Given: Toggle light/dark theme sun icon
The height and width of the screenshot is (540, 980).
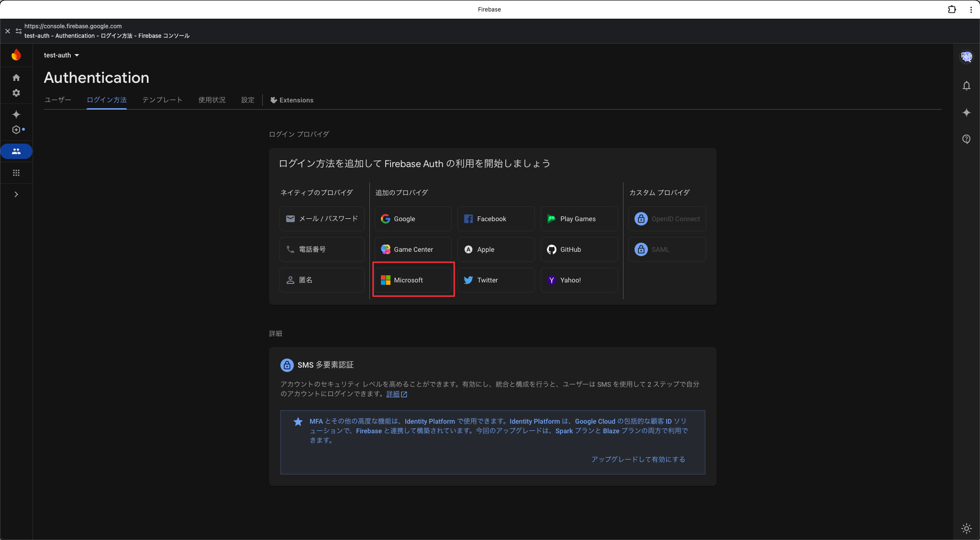Looking at the screenshot, I should [x=966, y=529].
